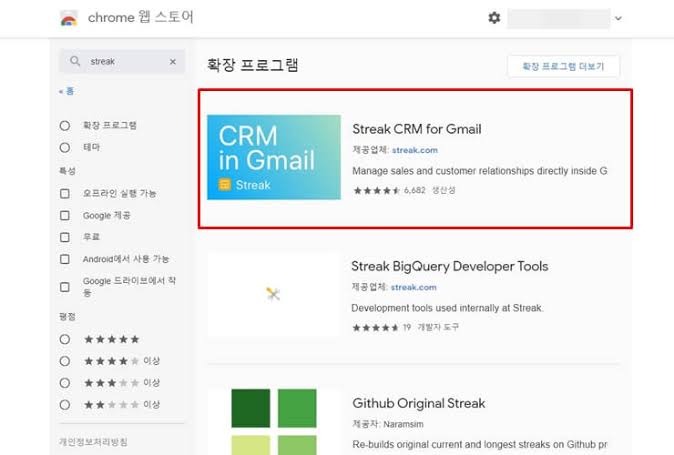The width and height of the screenshot is (674, 455).
Task: Click the search magnifier icon
Action: click(75, 61)
